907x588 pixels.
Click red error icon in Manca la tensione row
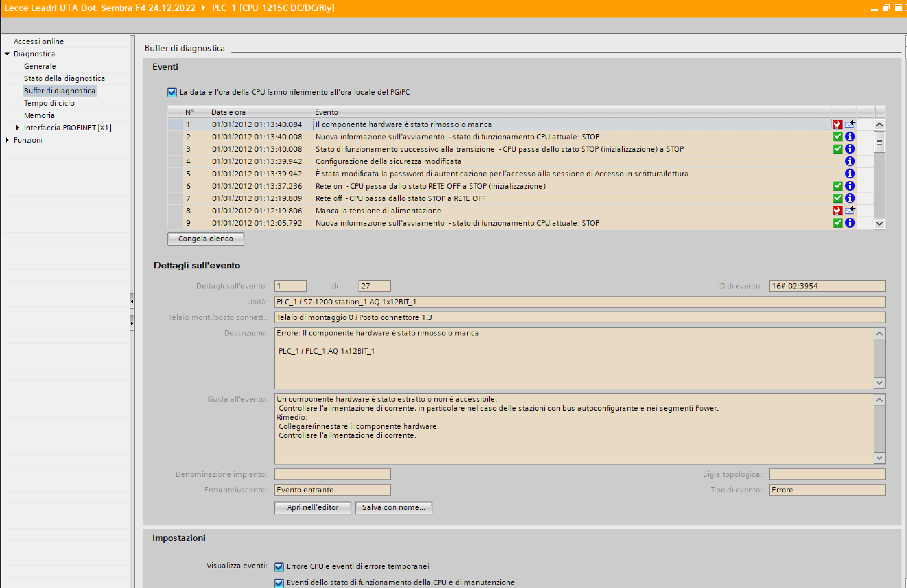[x=837, y=210]
